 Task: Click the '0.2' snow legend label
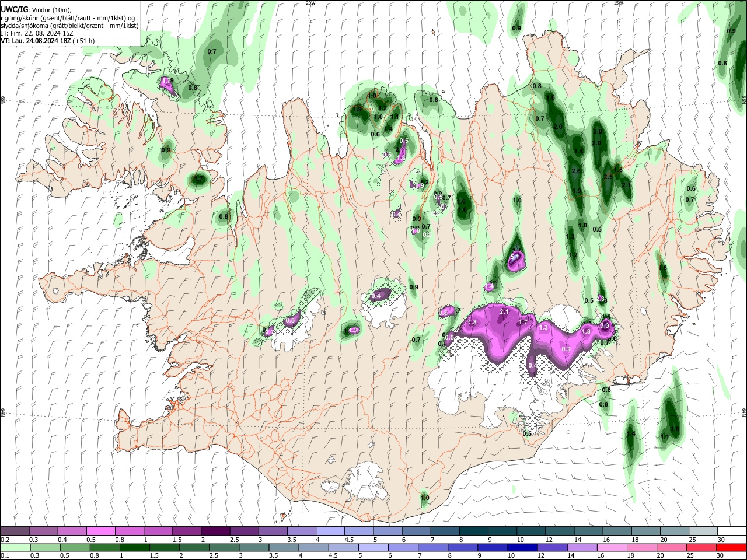[x=5, y=540]
